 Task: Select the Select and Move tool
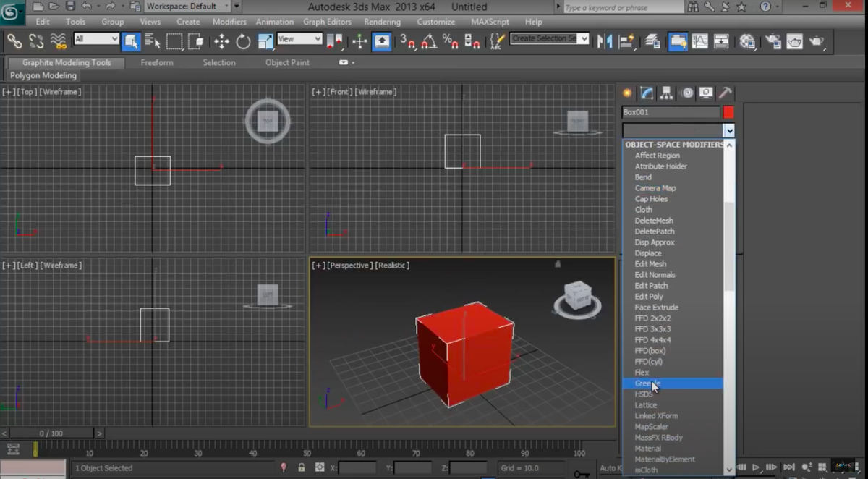pos(221,41)
